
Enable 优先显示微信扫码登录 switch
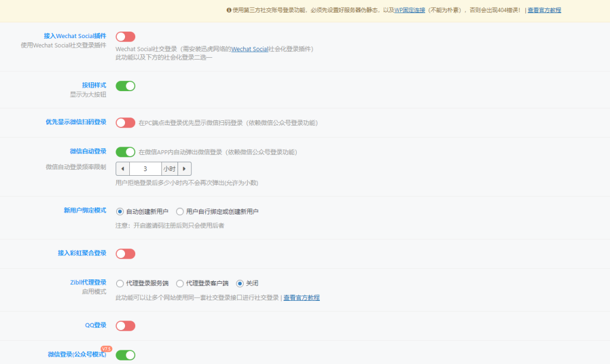[125, 123]
